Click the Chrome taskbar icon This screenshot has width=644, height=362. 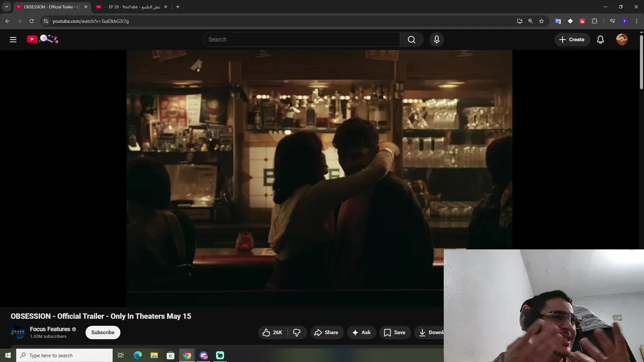(187, 355)
